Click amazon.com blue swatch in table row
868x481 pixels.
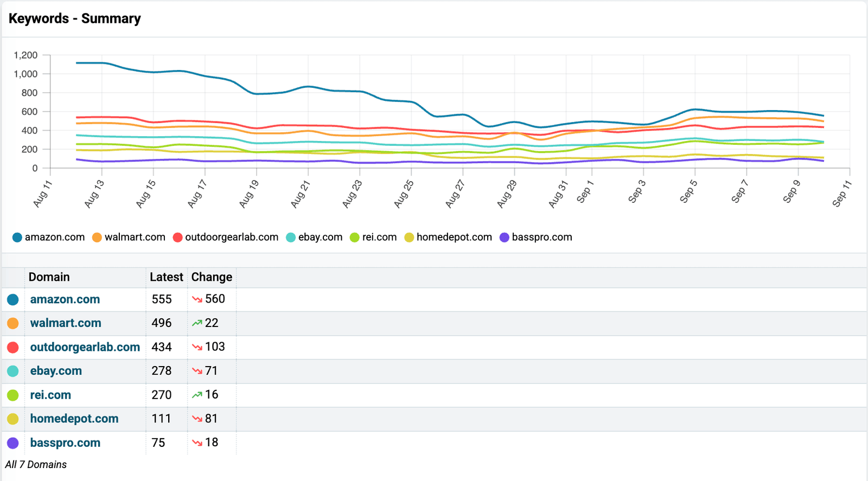pos(13,299)
